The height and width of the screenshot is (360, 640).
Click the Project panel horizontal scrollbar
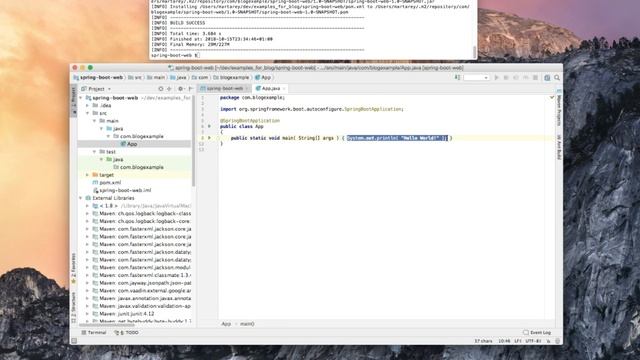[107, 325]
